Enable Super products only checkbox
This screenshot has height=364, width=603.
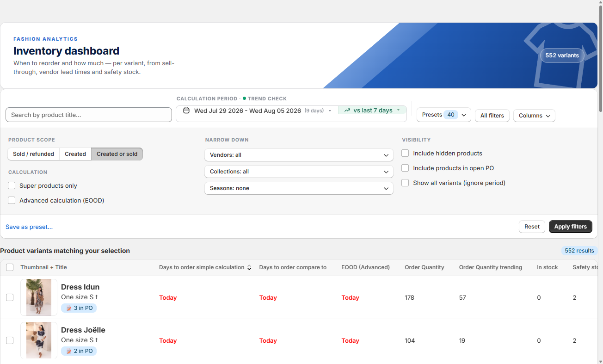pos(12,185)
